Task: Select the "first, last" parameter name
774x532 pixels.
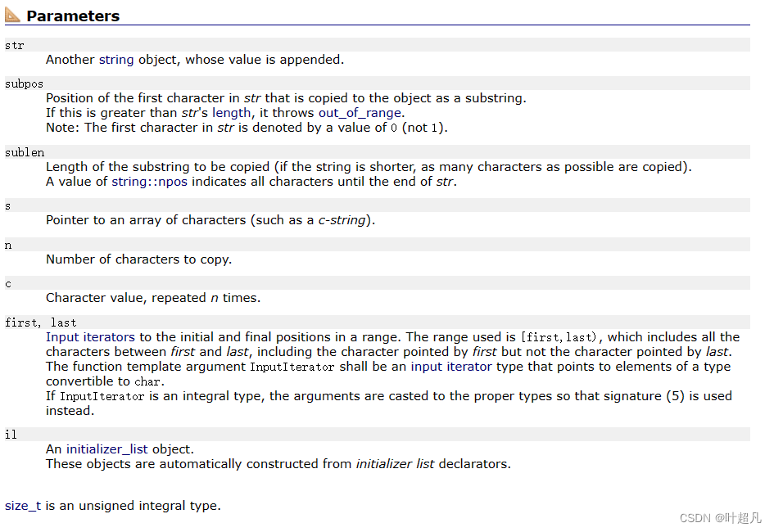Action: [40, 322]
